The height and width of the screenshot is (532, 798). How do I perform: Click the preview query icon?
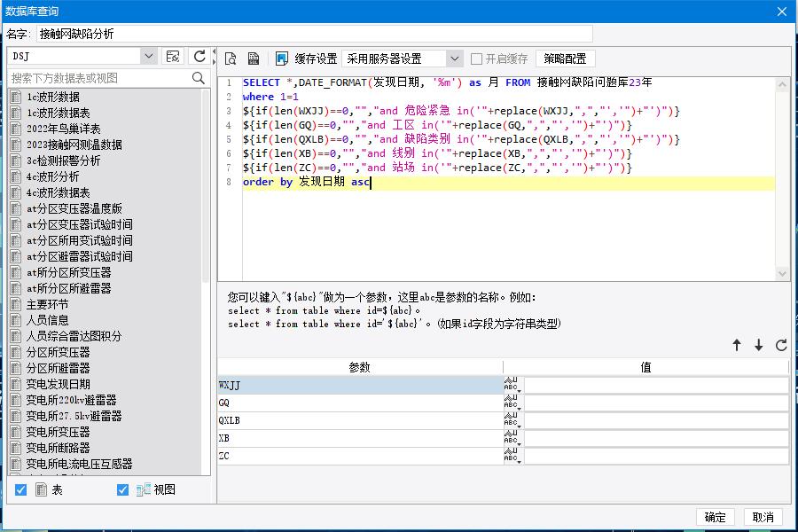(x=231, y=59)
